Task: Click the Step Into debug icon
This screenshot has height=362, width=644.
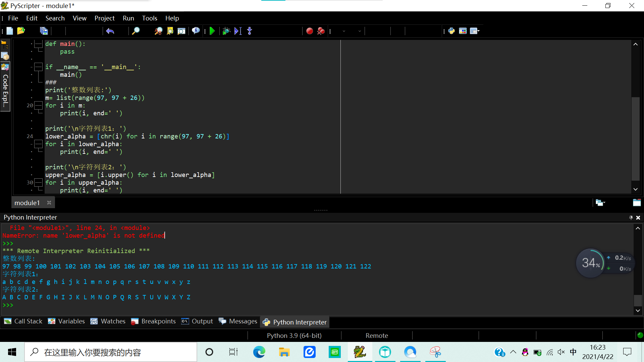Action: click(x=250, y=31)
